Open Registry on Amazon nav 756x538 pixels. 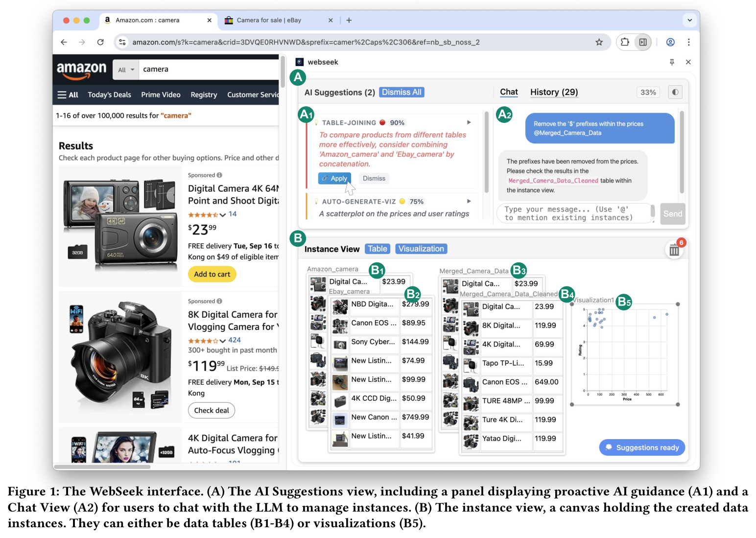[x=204, y=95]
